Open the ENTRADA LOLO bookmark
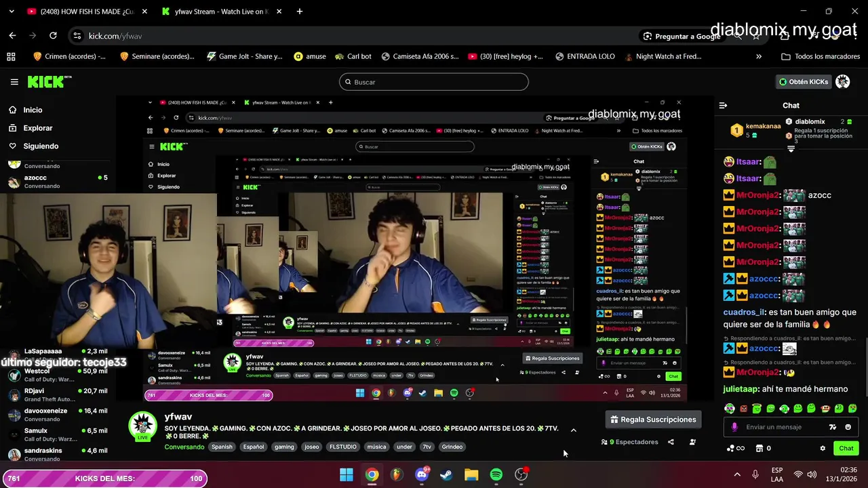This screenshot has height=488, width=868. click(x=585, y=56)
